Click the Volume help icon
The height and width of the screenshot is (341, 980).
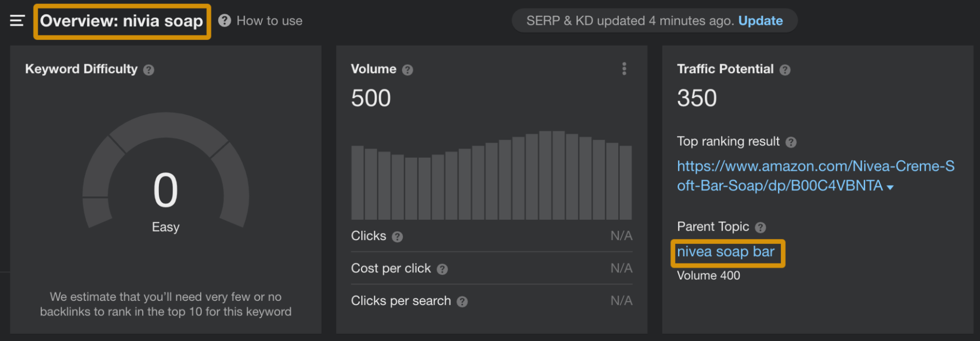pyautogui.click(x=407, y=69)
